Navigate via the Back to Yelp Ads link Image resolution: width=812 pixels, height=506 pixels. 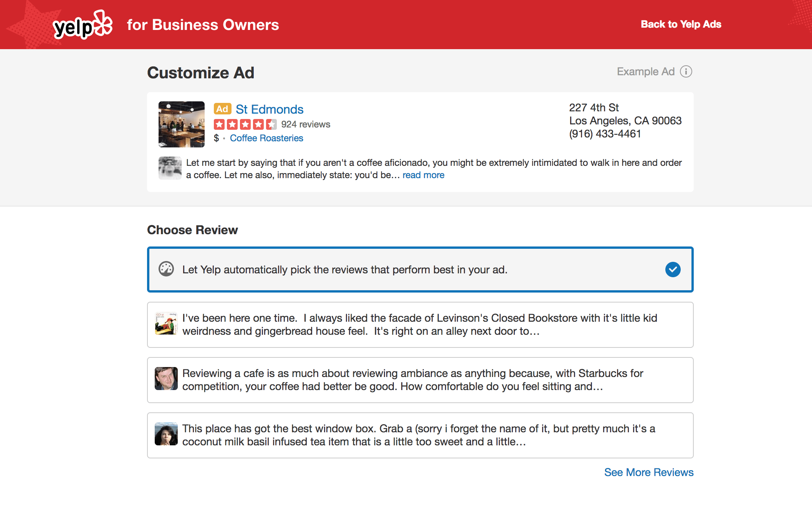(x=681, y=24)
